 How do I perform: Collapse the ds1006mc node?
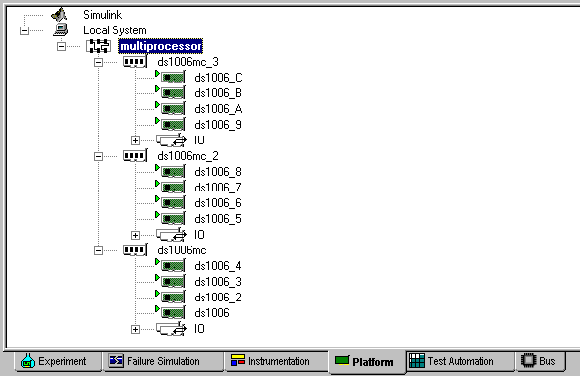click(x=98, y=251)
